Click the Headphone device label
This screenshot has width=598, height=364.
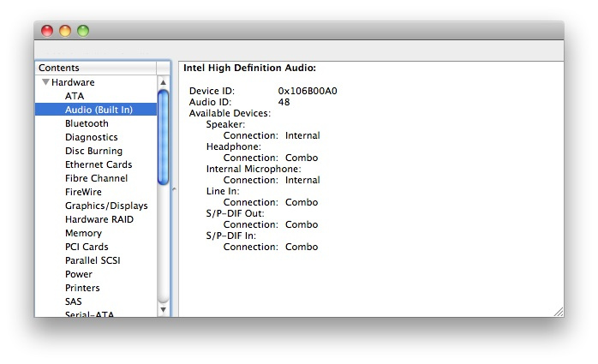(233, 146)
